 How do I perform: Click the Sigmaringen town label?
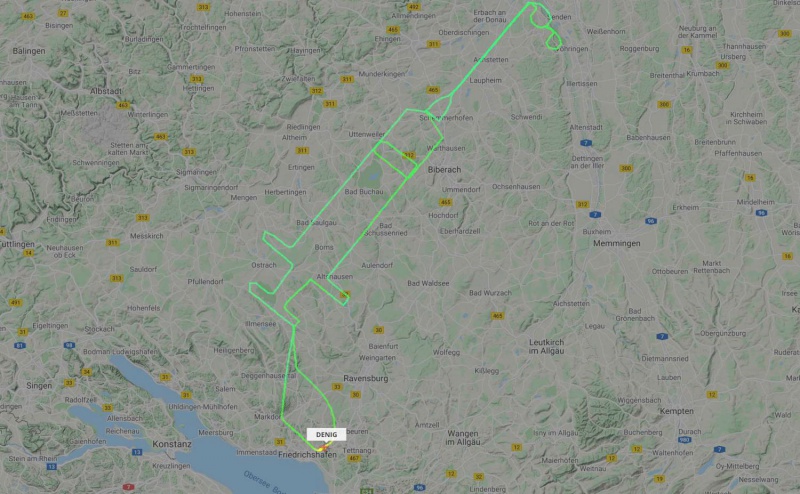click(196, 172)
